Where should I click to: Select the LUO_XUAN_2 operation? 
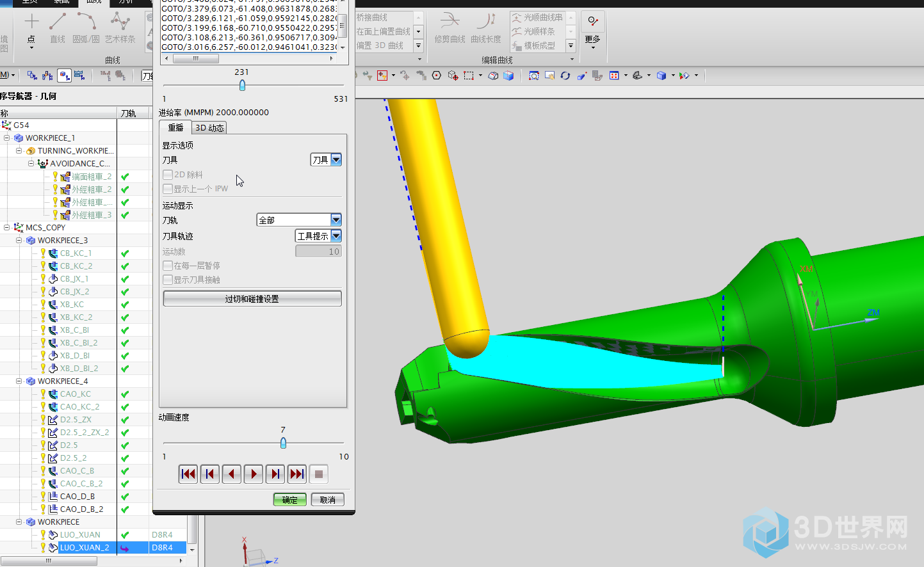[85, 547]
